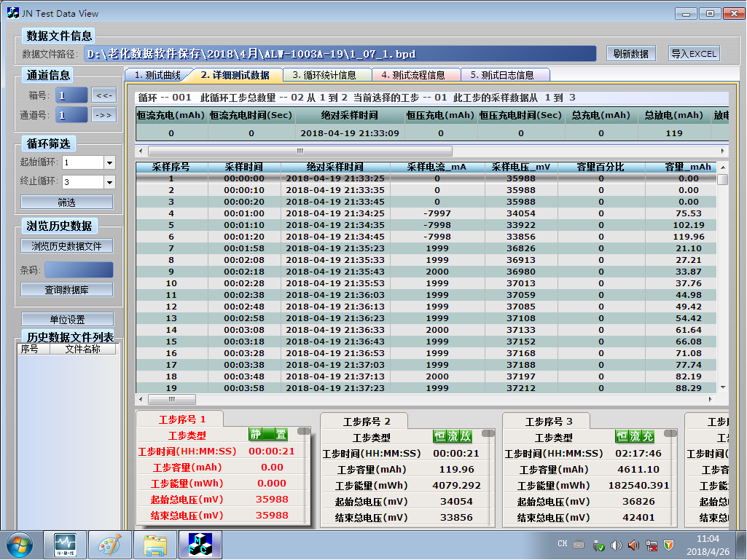Viewport: 747px width, 560px height.
Task: Click the 浏览历史数据文件 button
Action: point(67,246)
